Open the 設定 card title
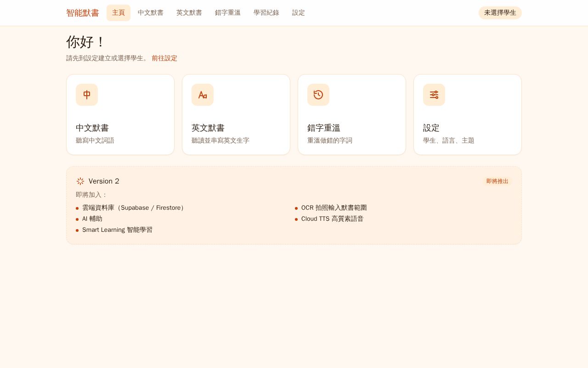Viewport: 588px width, 368px height. click(431, 128)
